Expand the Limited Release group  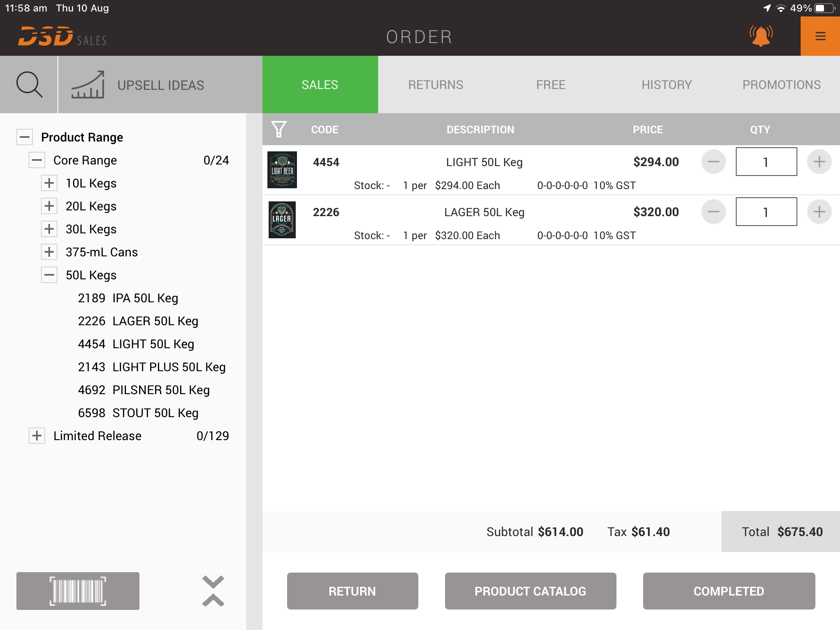pyautogui.click(x=37, y=436)
